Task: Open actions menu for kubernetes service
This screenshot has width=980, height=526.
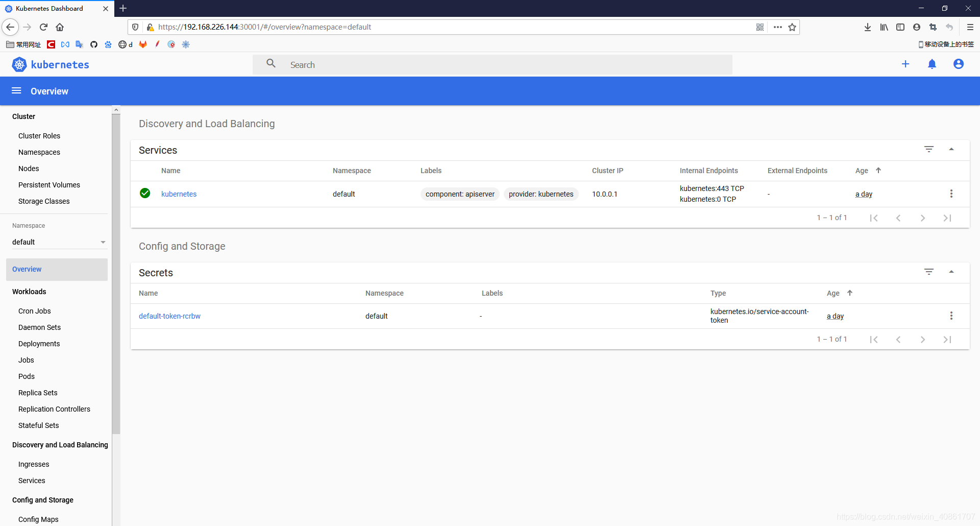Action: 951,194
